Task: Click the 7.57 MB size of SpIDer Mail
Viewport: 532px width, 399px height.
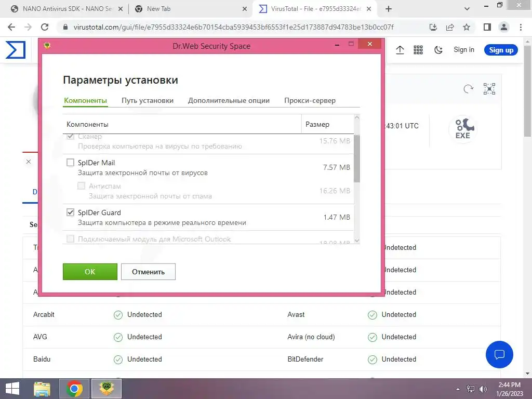Action: 336,167
